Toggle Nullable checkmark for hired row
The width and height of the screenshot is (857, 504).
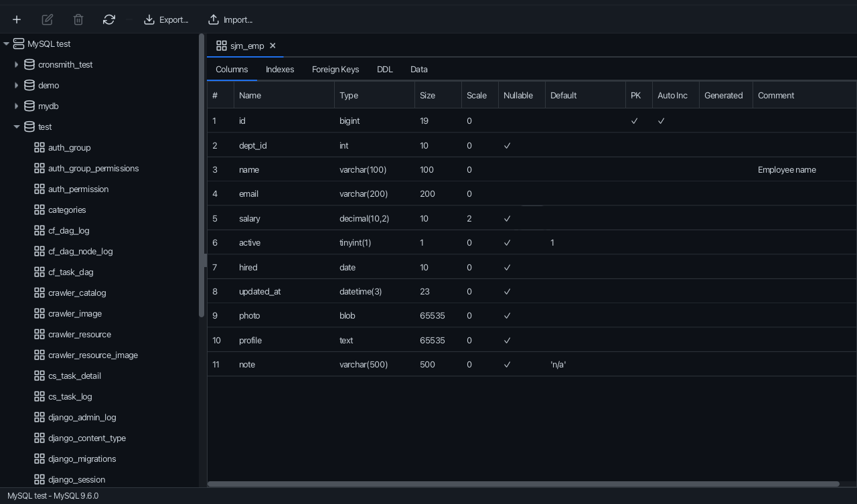[x=508, y=268]
